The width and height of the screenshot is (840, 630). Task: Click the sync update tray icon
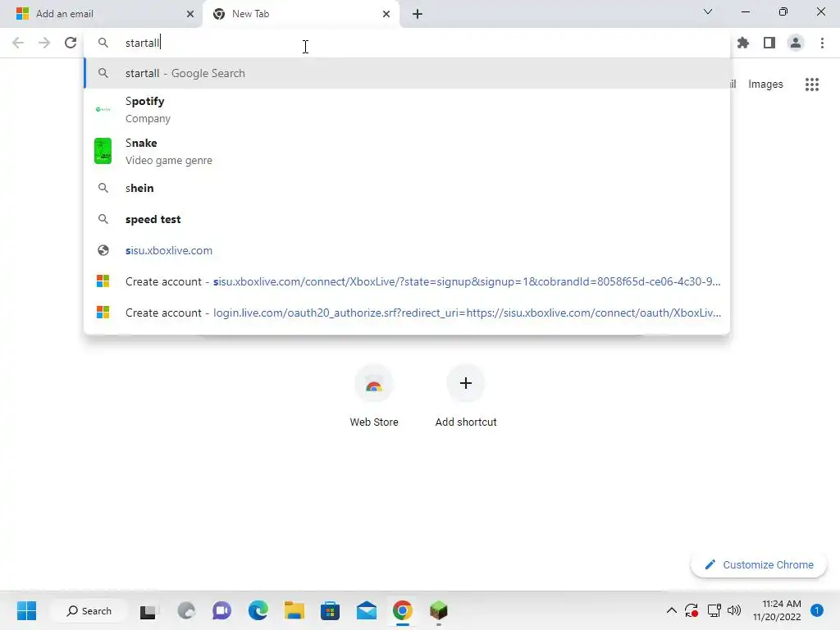click(x=692, y=610)
